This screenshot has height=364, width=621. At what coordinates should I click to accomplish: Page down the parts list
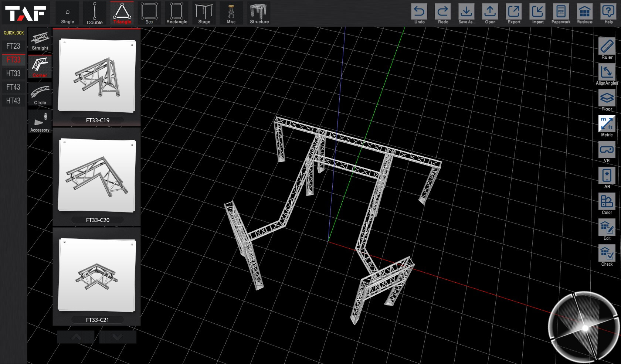(x=118, y=337)
